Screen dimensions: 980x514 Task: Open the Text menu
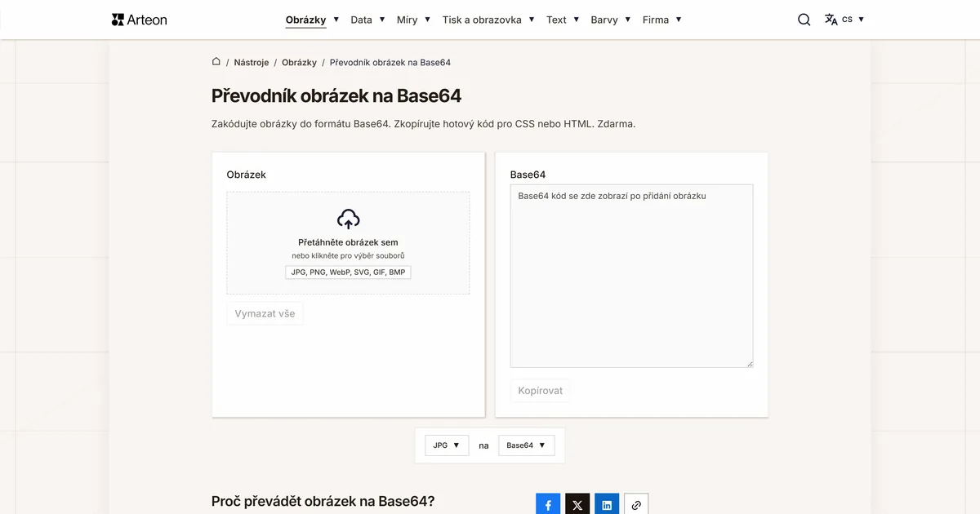point(556,20)
